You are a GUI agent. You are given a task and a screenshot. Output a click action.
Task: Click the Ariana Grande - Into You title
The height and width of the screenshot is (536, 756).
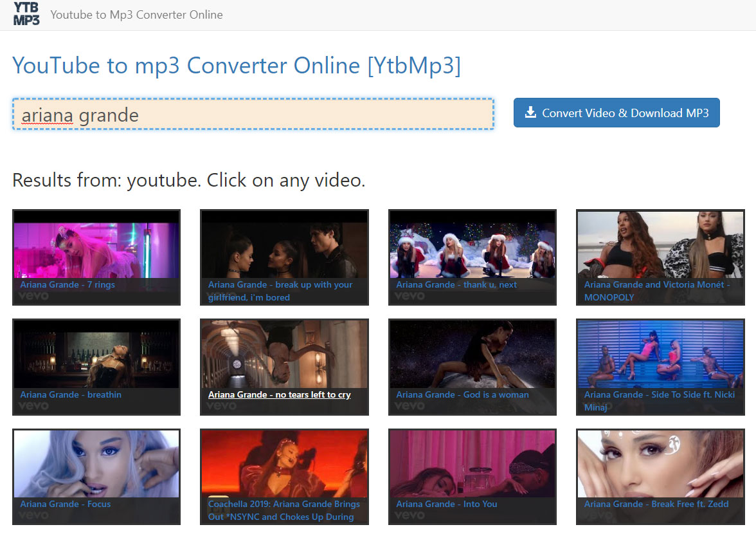(x=446, y=504)
